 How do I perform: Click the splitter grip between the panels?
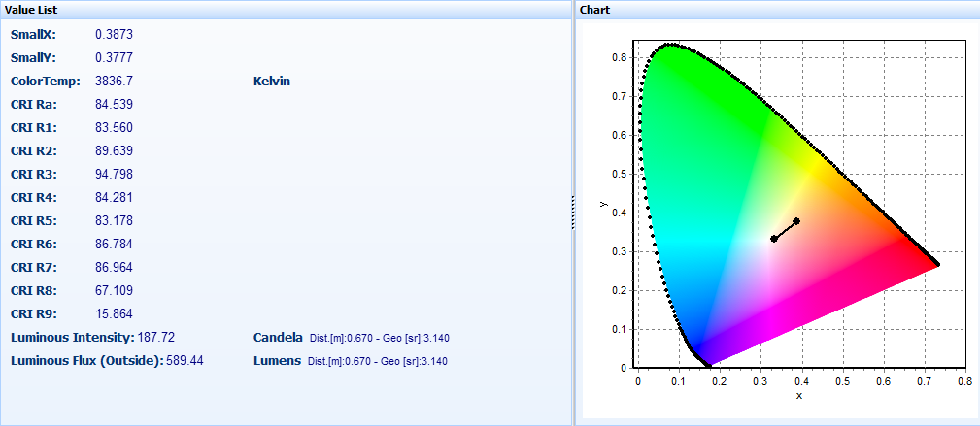pyautogui.click(x=573, y=212)
